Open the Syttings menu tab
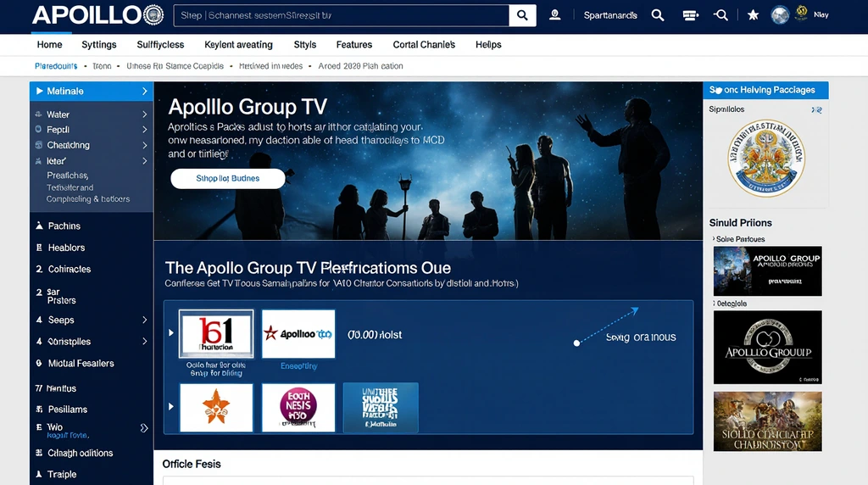 point(99,45)
